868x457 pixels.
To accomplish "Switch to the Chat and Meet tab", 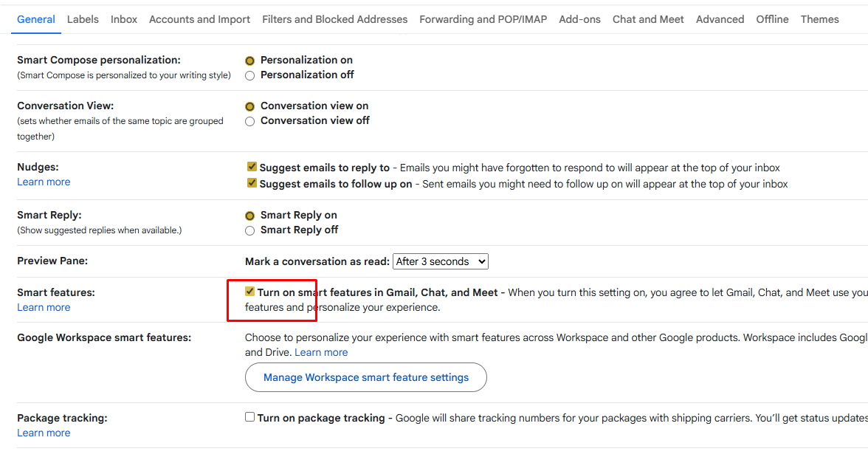I will click(648, 19).
